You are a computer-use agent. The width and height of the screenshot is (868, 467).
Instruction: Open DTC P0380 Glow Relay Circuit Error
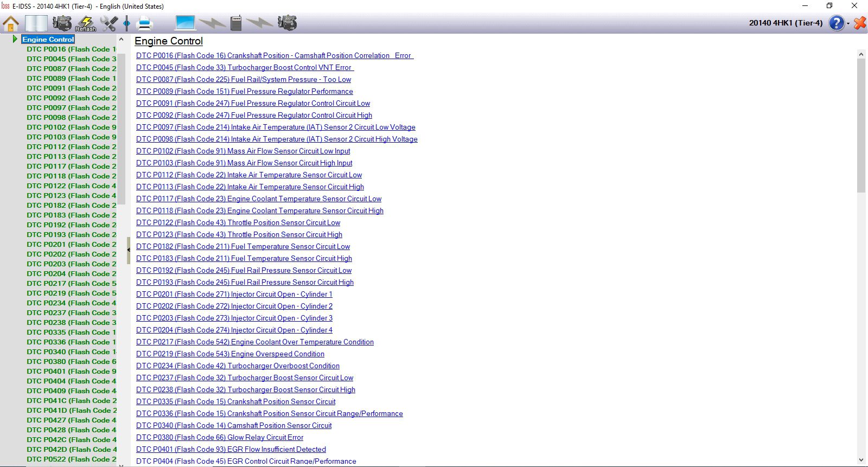point(220,437)
